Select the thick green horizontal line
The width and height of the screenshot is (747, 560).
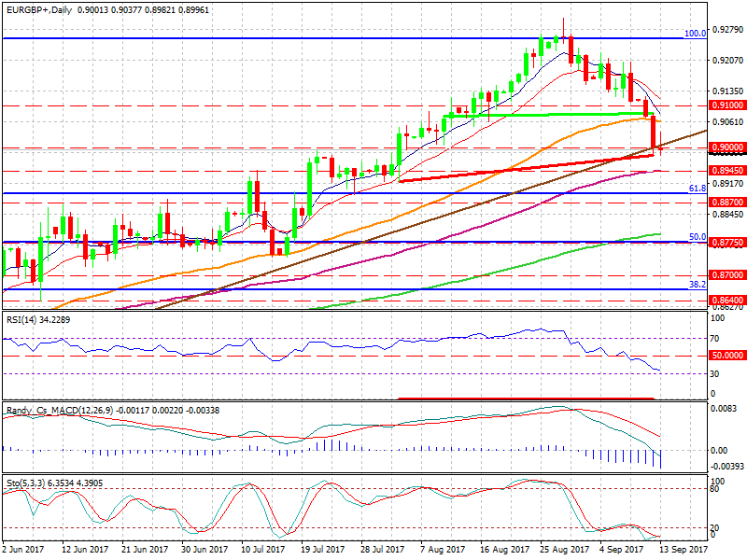click(x=542, y=114)
